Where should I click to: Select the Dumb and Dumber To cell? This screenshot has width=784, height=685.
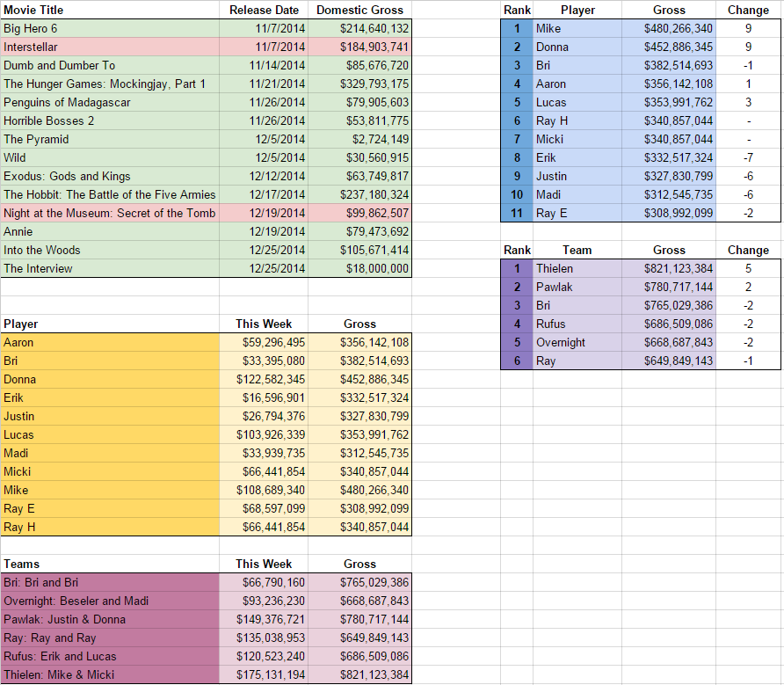110,66
